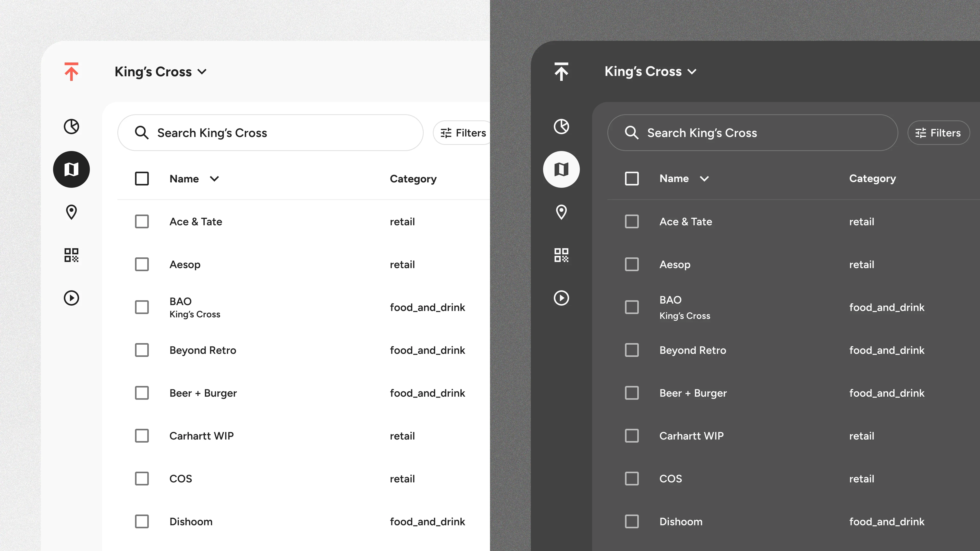Select the map icon in dark sidebar
The height and width of the screenshot is (551, 980).
561,169
